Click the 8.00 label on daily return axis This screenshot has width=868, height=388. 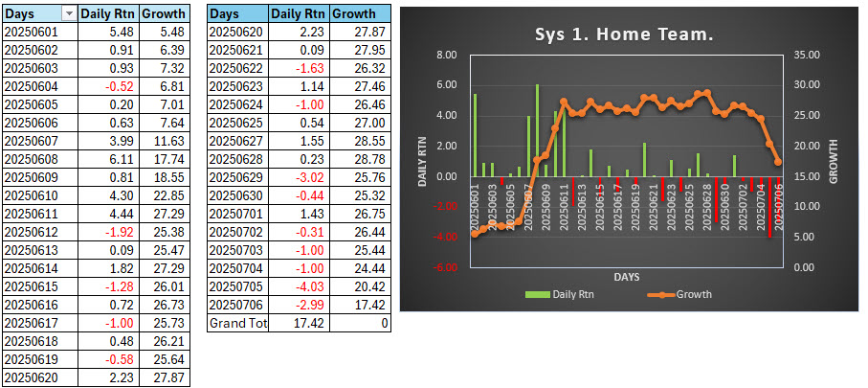pos(446,56)
